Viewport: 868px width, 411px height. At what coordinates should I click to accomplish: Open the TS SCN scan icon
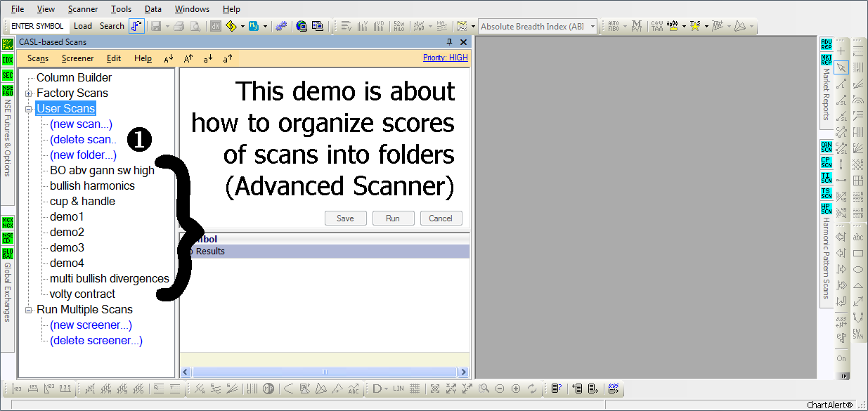[x=827, y=193]
